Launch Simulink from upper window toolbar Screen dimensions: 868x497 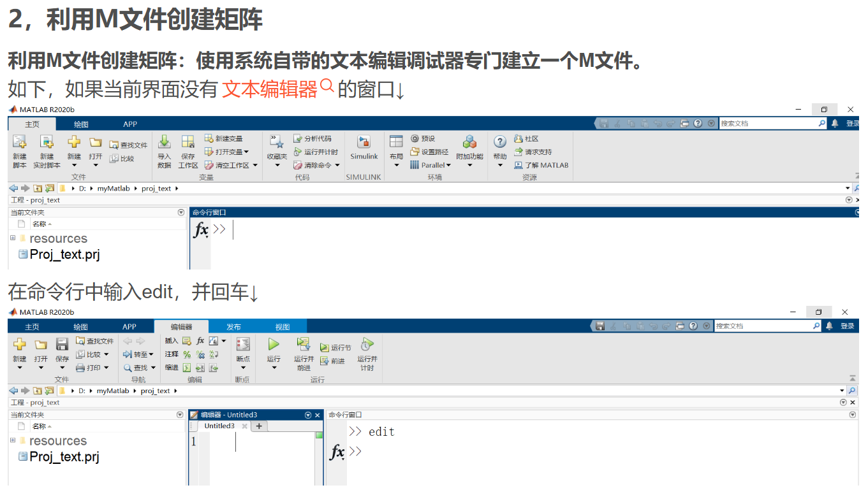[x=364, y=148]
